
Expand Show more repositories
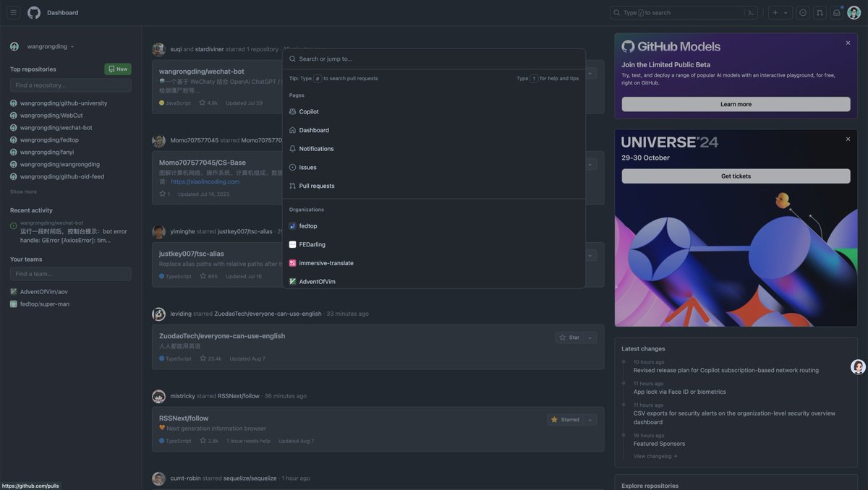coord(23,192)
